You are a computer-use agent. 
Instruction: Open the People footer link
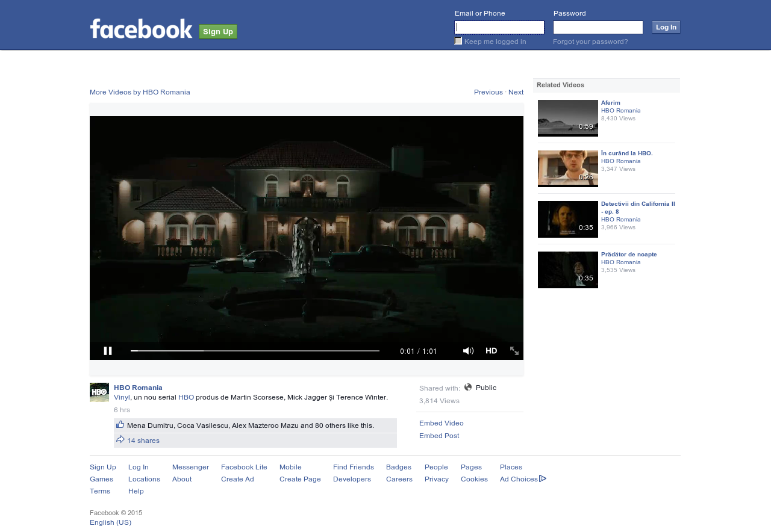click(436, 467)
